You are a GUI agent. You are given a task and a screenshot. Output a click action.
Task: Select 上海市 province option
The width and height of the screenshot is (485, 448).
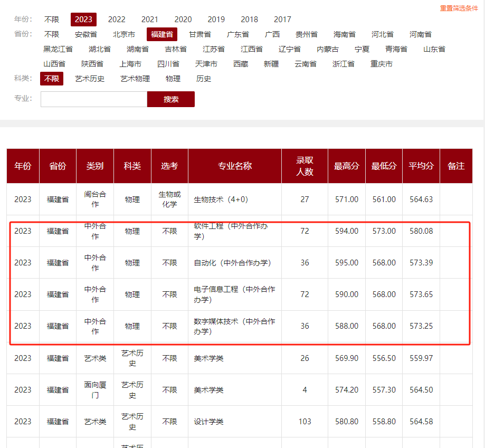click(x=130, y=64)
